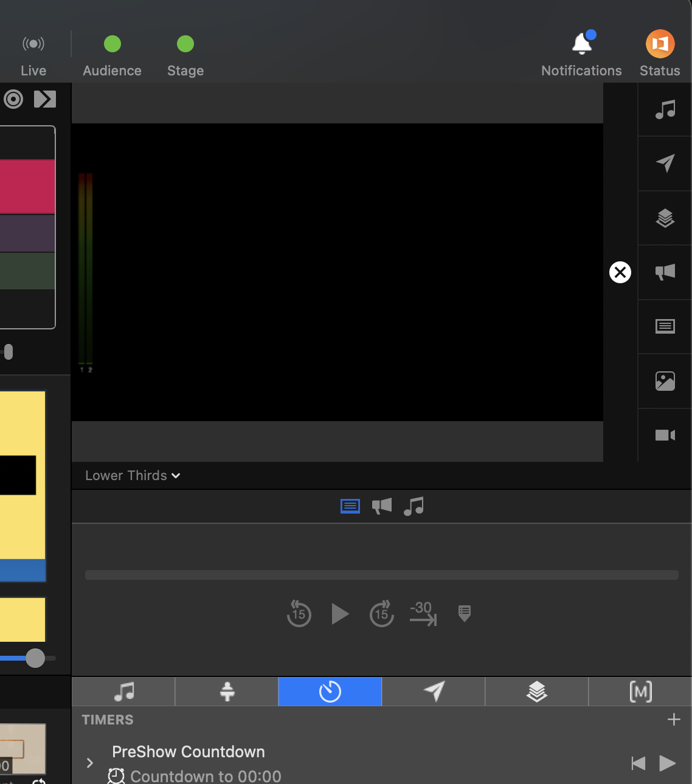Open the Video Input panel with camera icon

coord(664,435)
